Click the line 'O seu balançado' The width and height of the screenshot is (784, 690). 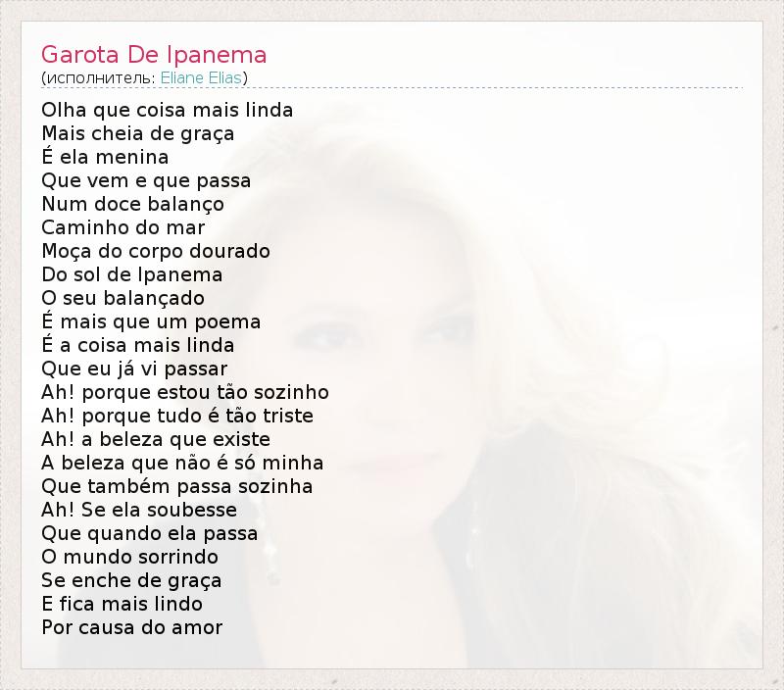(x=123, y=298)
